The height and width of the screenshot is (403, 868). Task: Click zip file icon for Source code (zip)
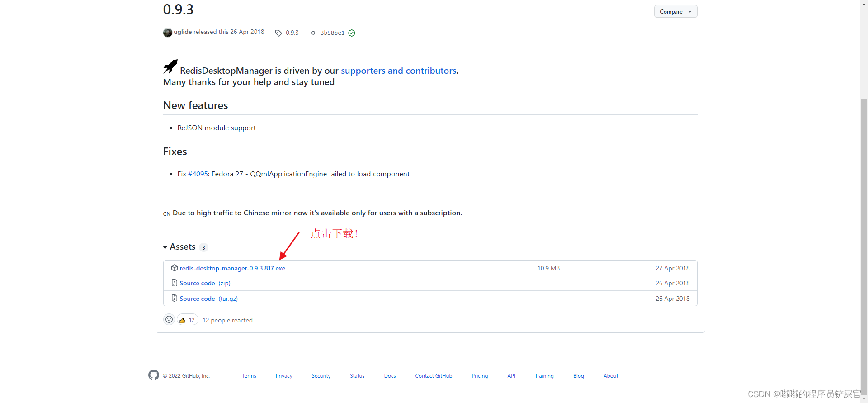coord(175,283)
